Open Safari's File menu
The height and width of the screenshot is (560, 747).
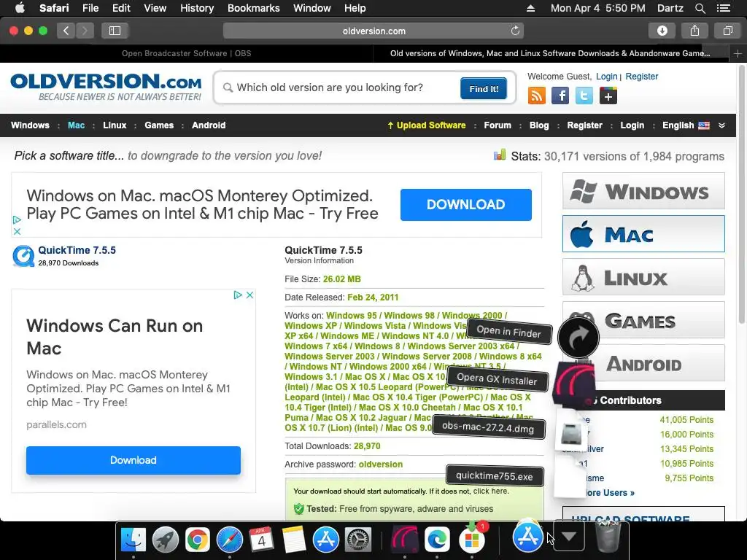90,8
